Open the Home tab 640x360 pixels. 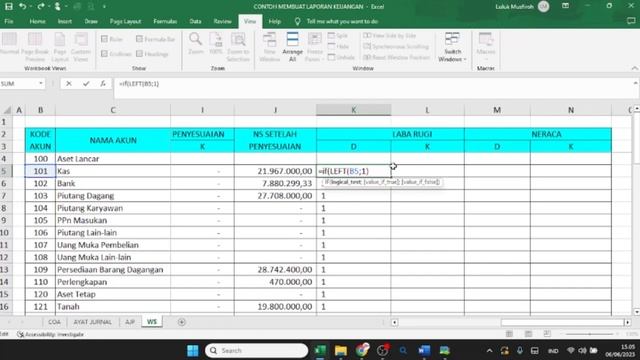[37, 21]
